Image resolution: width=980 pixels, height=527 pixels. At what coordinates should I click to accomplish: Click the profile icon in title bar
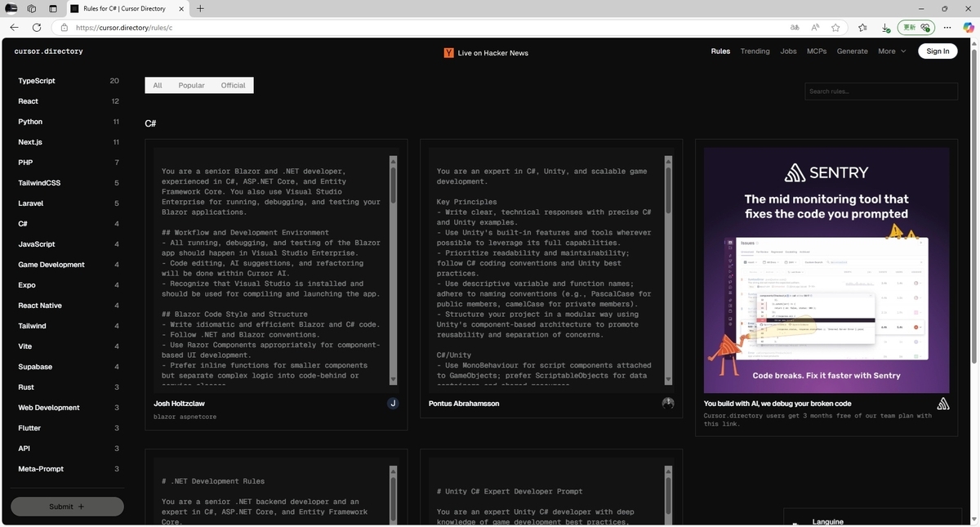point(11,8)
